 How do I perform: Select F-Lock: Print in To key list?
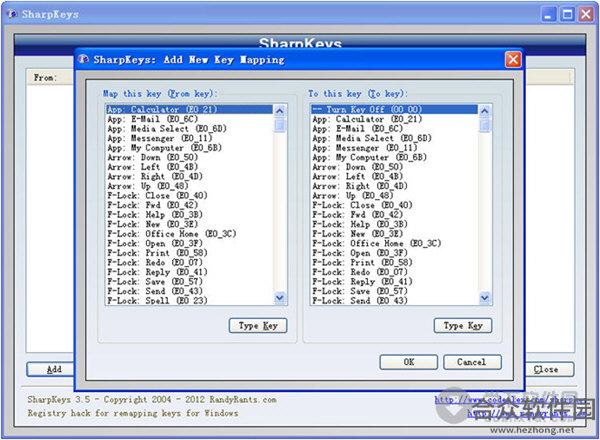click(395, 262)
